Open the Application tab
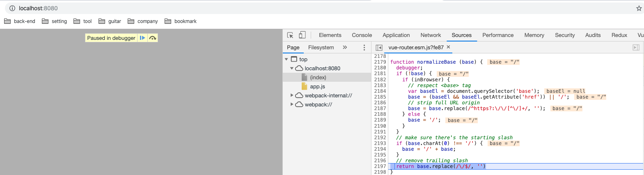 pos(396,35)
